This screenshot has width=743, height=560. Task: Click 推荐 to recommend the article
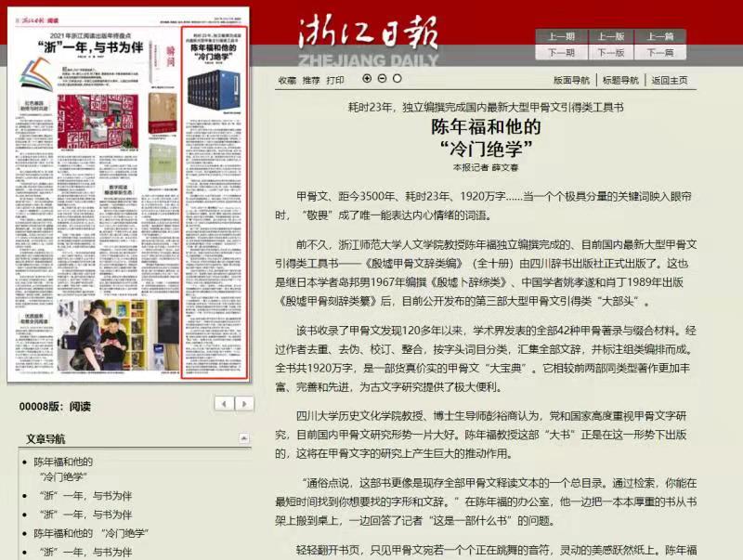(x=311, y=80)
